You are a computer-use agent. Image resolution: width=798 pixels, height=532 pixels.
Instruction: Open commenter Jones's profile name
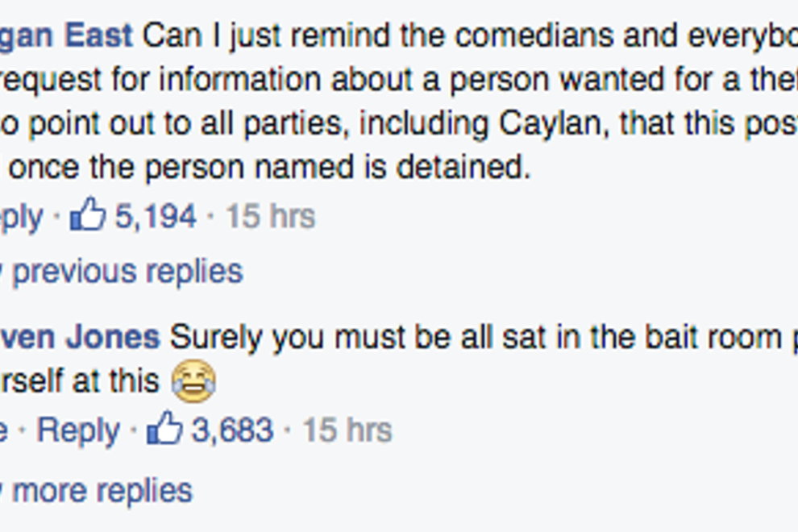(79, 337)
